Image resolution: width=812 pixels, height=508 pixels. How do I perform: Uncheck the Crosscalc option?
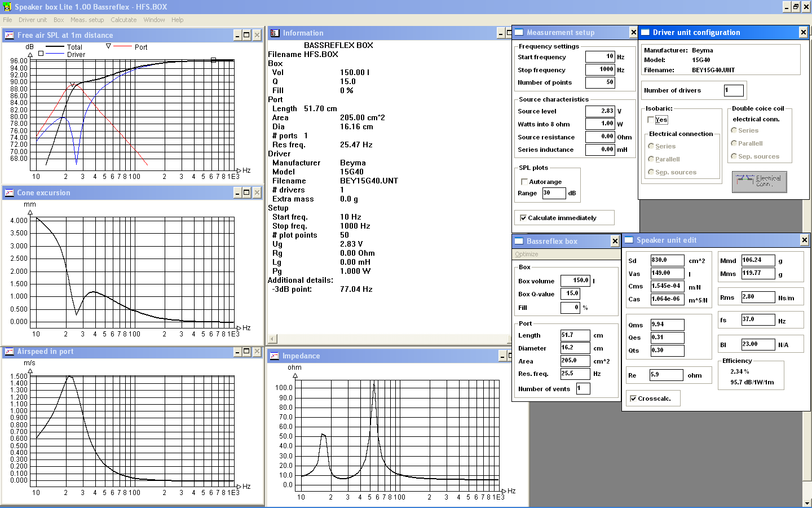click(x=633, y=398)
